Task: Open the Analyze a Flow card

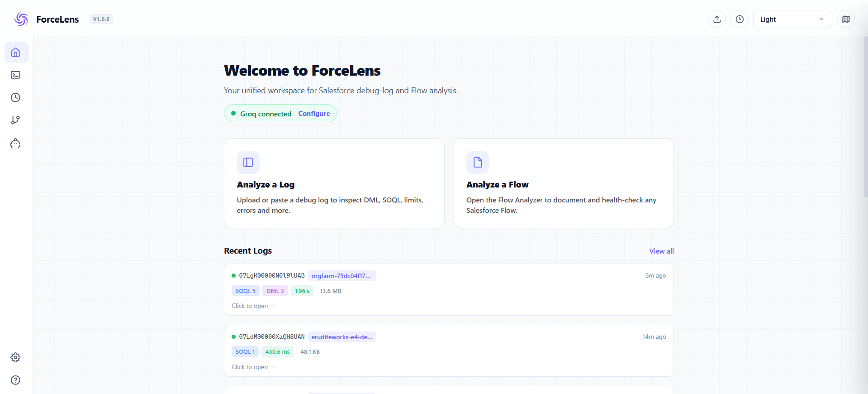Action: click(x=564, y=183)
